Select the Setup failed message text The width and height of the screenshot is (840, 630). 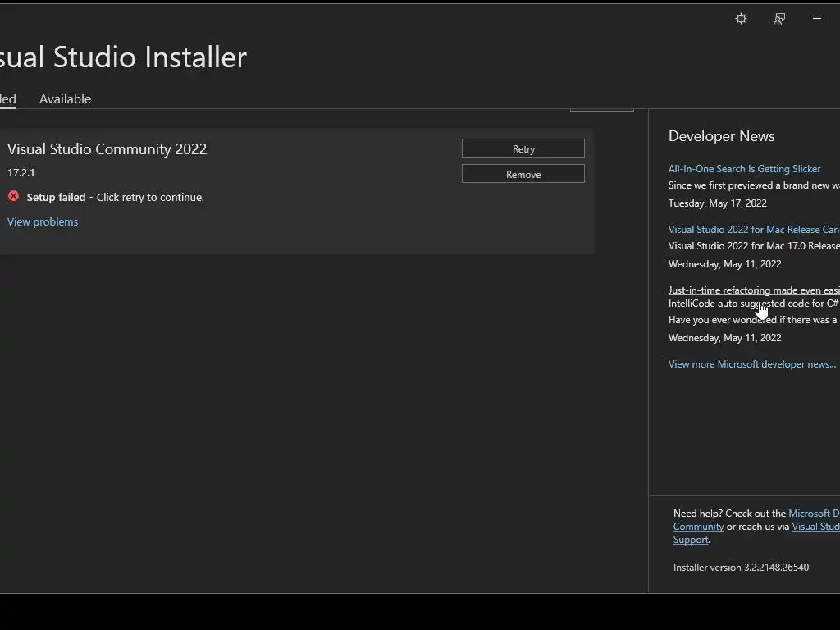coord(115,197)
